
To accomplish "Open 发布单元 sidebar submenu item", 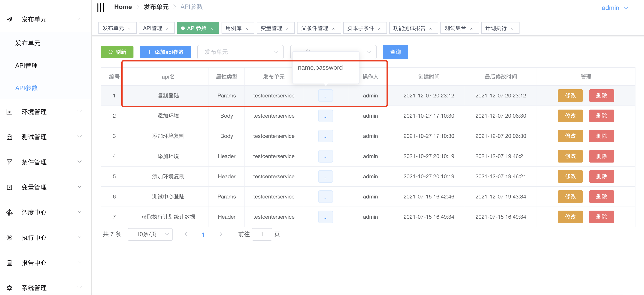I will pos(28,43).
